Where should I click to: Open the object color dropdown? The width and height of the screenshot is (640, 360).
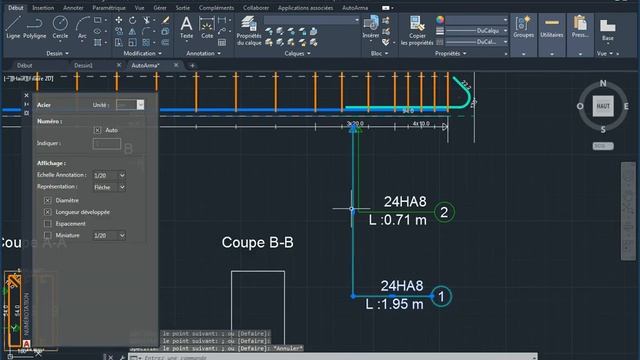click(x=477, y=20)
